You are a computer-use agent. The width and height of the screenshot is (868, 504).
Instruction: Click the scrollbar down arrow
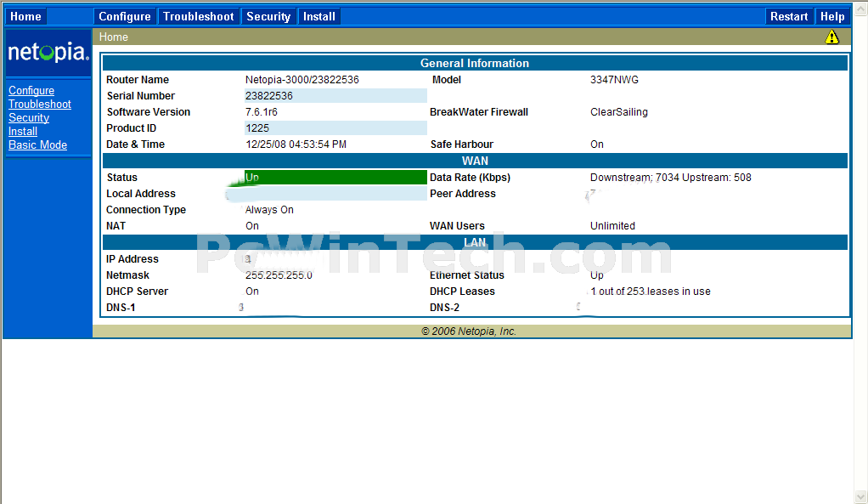tap(860, 496)
